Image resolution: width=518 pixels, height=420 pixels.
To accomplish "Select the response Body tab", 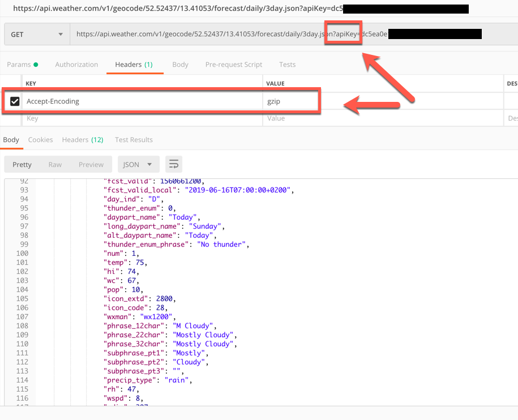I will tap(11, 140).
